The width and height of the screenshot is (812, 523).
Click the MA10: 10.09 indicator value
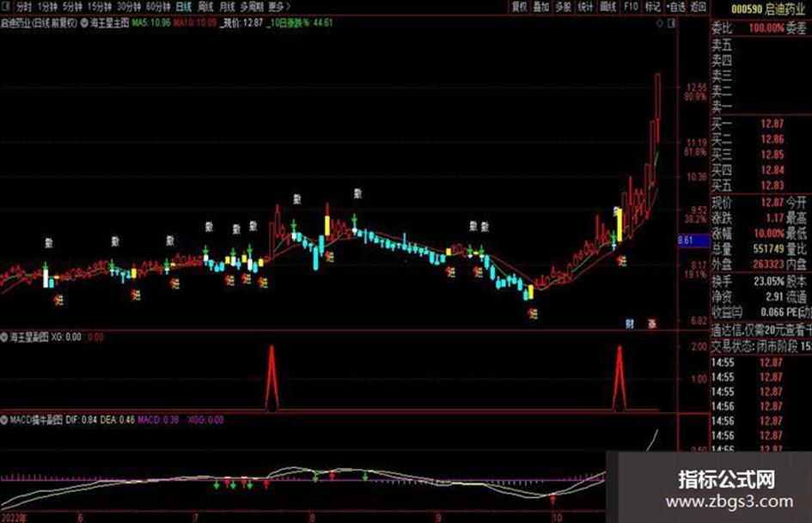pos(194,23)
